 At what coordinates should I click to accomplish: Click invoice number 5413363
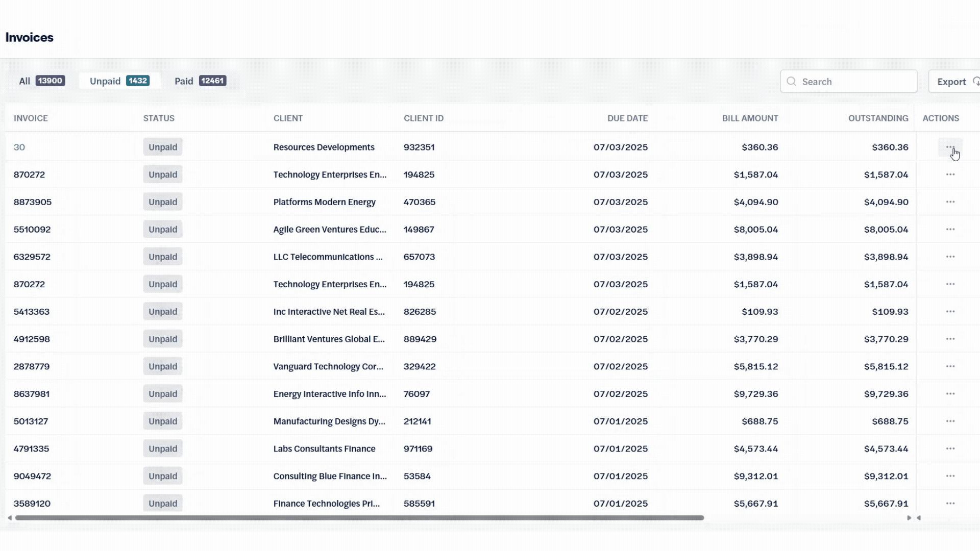pos(32,312)
